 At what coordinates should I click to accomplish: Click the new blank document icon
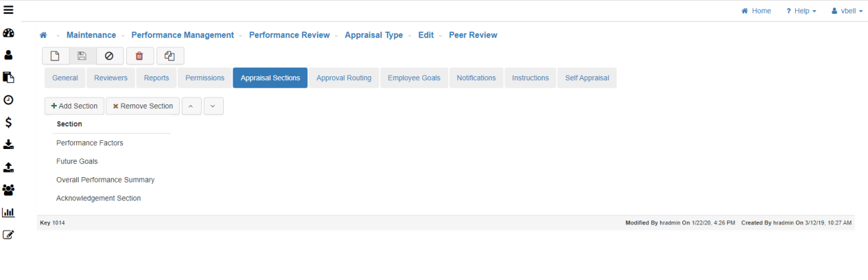coord(55,56)
